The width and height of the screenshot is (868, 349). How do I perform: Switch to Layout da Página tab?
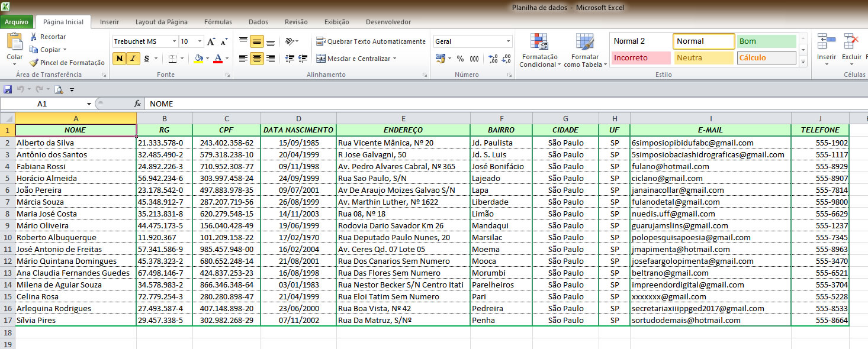tap(160, 22)
